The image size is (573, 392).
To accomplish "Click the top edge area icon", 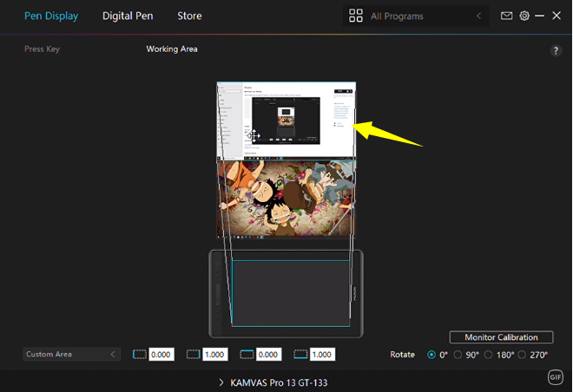I will coord(247,355).
